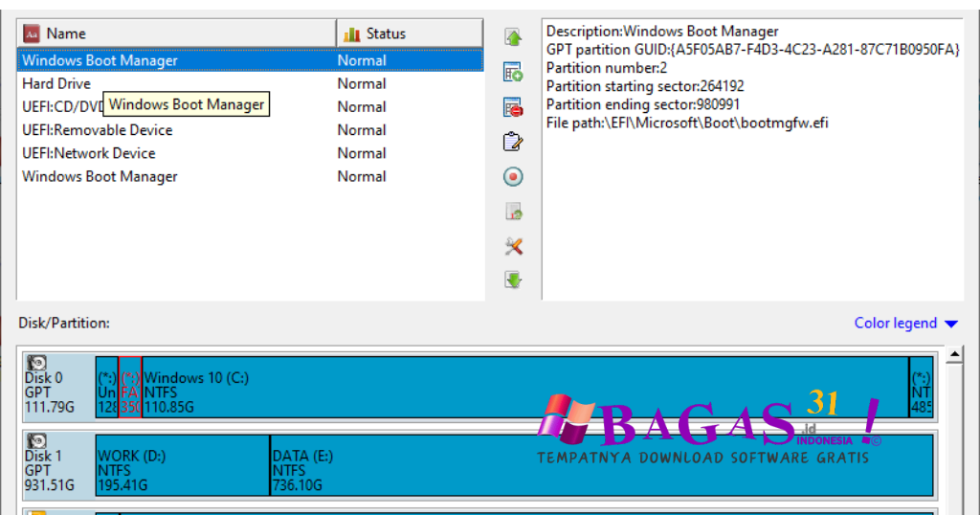This screenshot has height=515, width=980.
Task: Click the green move-up arrow icon
Action: pyautogui.click(x=513, y=37)
